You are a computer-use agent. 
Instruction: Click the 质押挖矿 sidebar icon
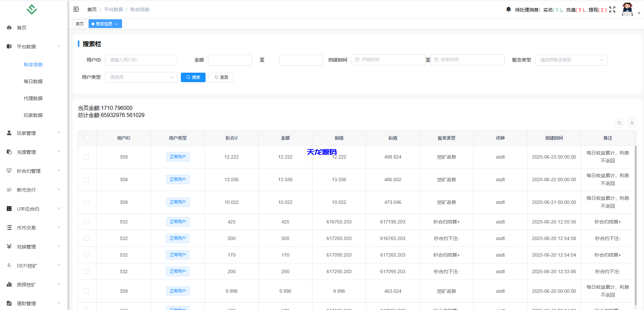point(9,284)
